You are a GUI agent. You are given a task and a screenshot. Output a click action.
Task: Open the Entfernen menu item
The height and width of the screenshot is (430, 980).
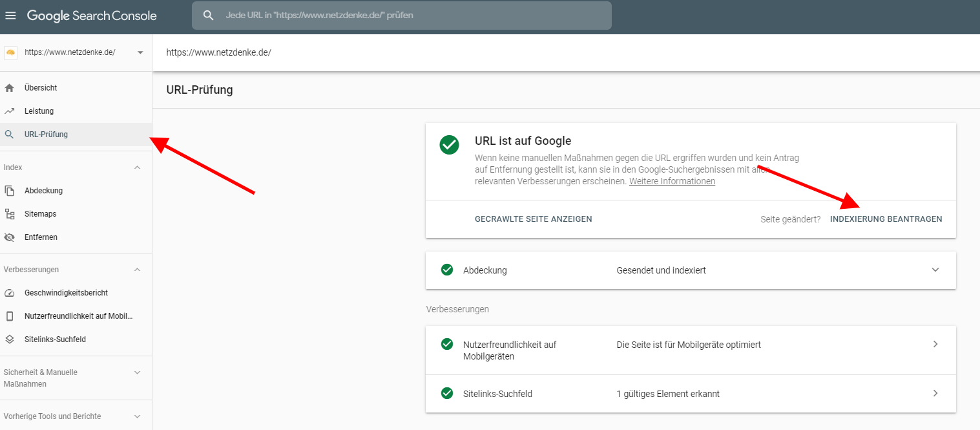[x=76, y=237]
